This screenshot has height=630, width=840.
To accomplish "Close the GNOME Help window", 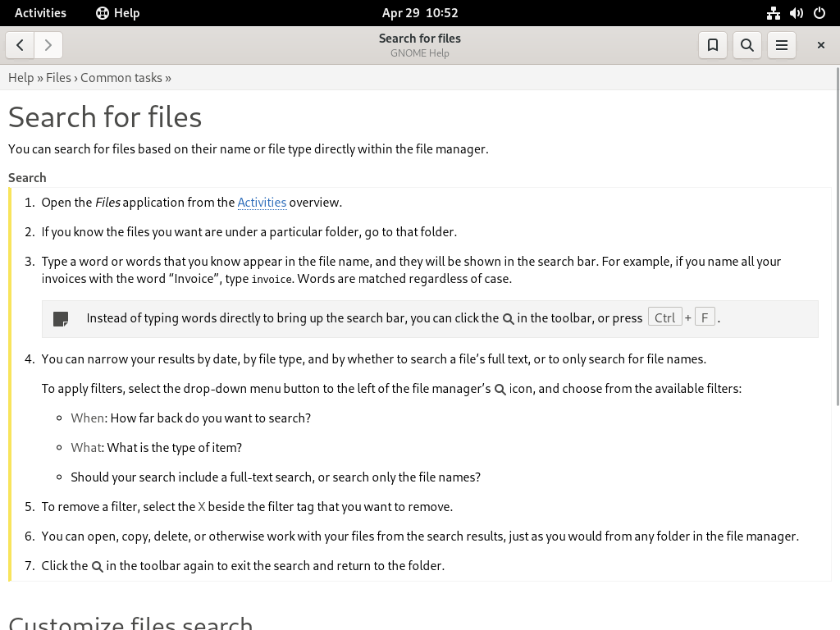I will coord(820,45).
